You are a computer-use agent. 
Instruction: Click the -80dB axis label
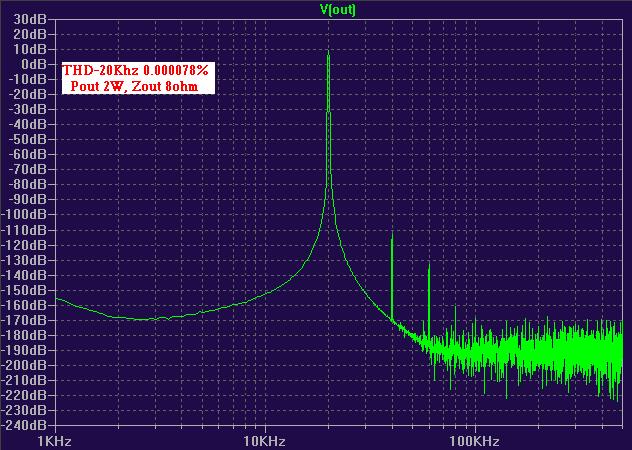click(x=27, y=184)
